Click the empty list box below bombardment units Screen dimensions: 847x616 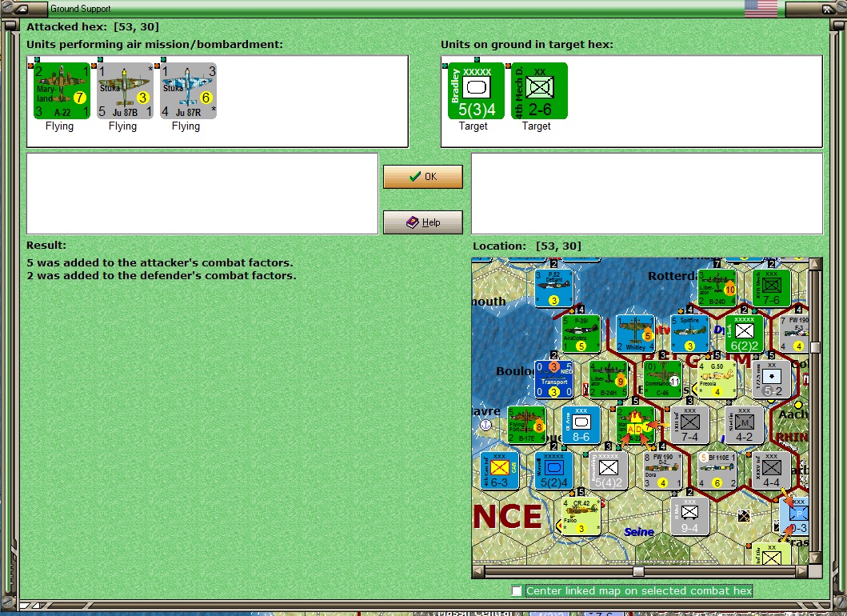(202, 194)
